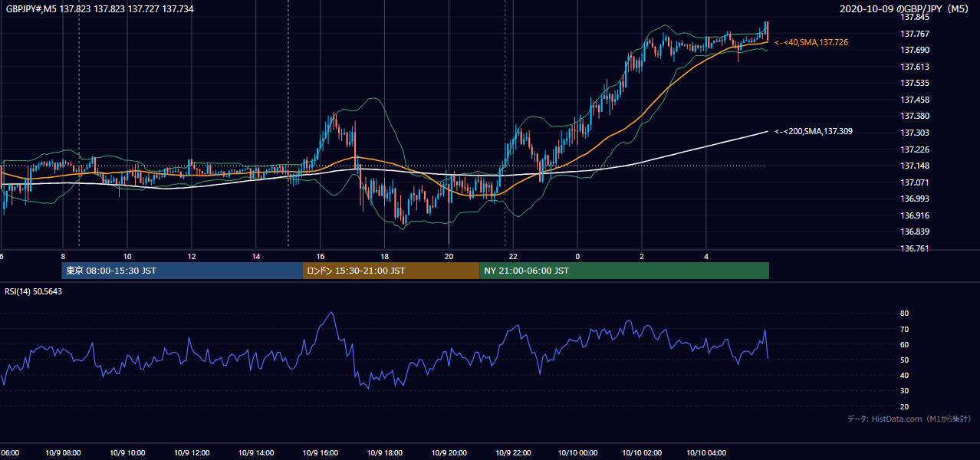Click the RSI(14) 50.5643 indicator label
The image size is (980, 460).
point(34,291)
